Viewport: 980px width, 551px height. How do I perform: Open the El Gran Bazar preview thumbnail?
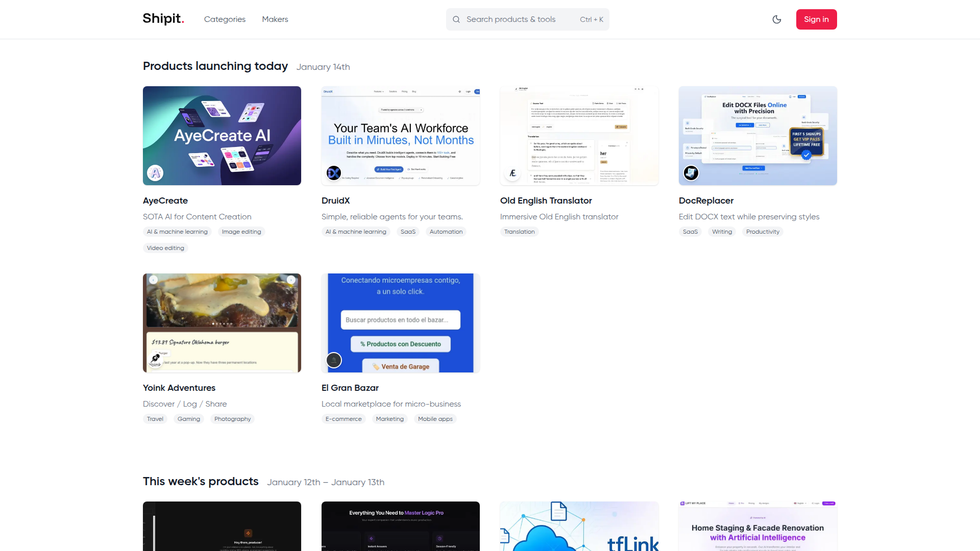pyautogui.click(x=401, y=323)
